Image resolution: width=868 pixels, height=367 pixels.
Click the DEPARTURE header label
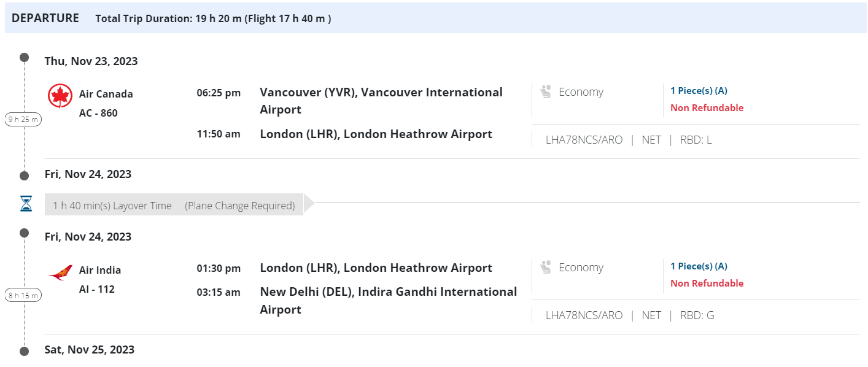click(45, 18)
